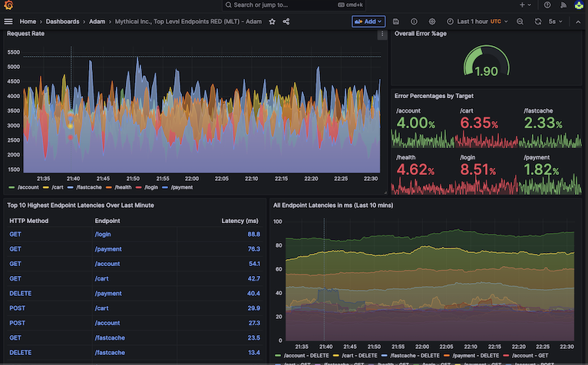Open the /login endpoint link in table

click(x=103, y=234)
